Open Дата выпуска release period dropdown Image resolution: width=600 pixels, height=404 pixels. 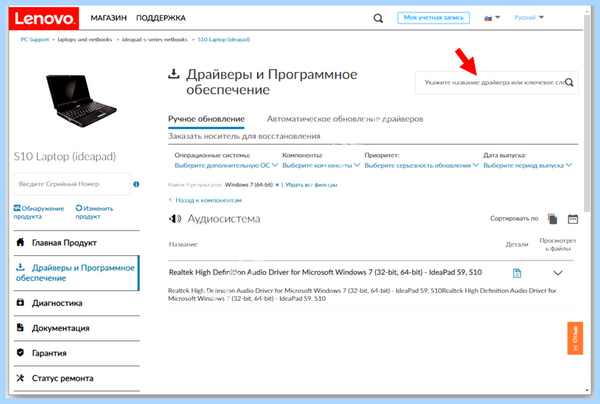(x=527, y=165)
